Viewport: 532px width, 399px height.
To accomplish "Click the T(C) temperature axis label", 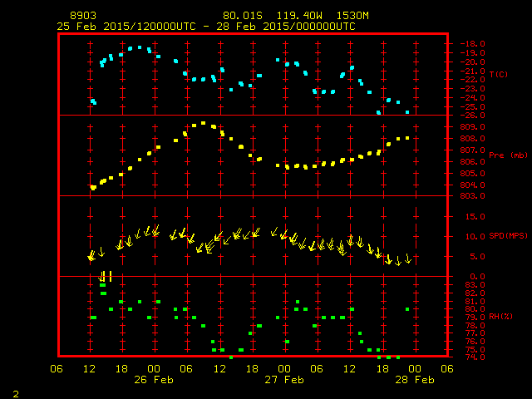I will tap(499, 74).
